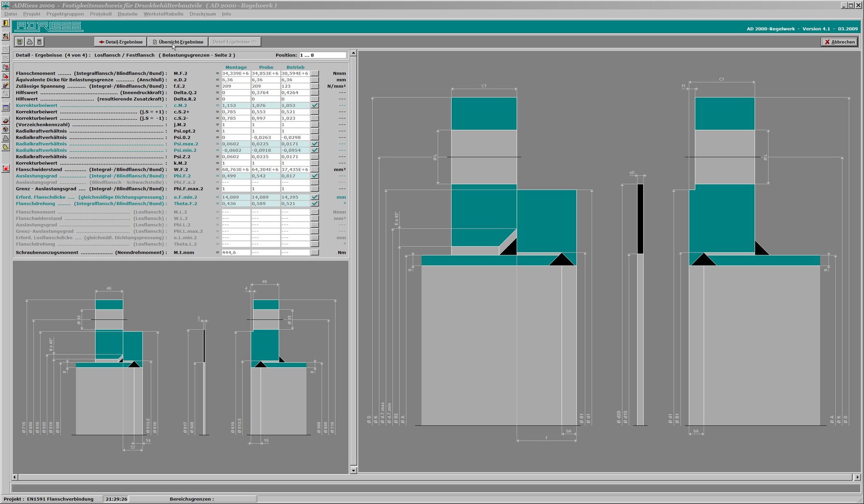Open details button for W.F.2 Flanschwiderstand row
This screenshot has height=504, width=864.
(x=315, y=169)
